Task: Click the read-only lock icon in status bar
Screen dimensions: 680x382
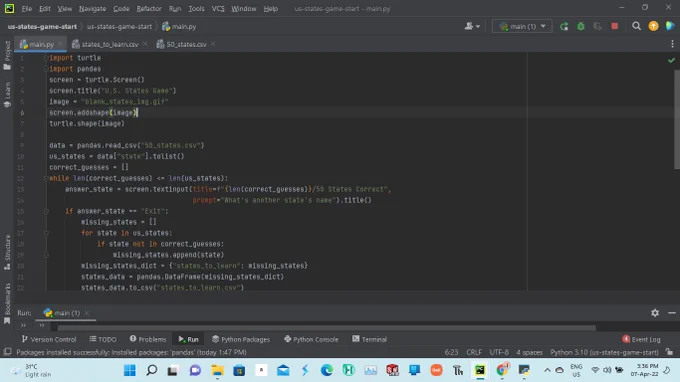Action: tap(670, 352)
